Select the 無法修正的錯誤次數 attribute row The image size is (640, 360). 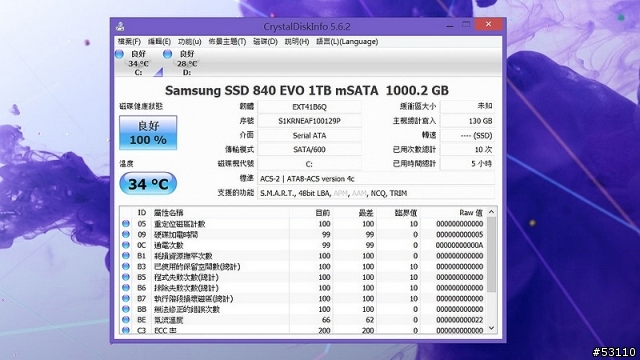pyautogui.click(x=303, y=309)
